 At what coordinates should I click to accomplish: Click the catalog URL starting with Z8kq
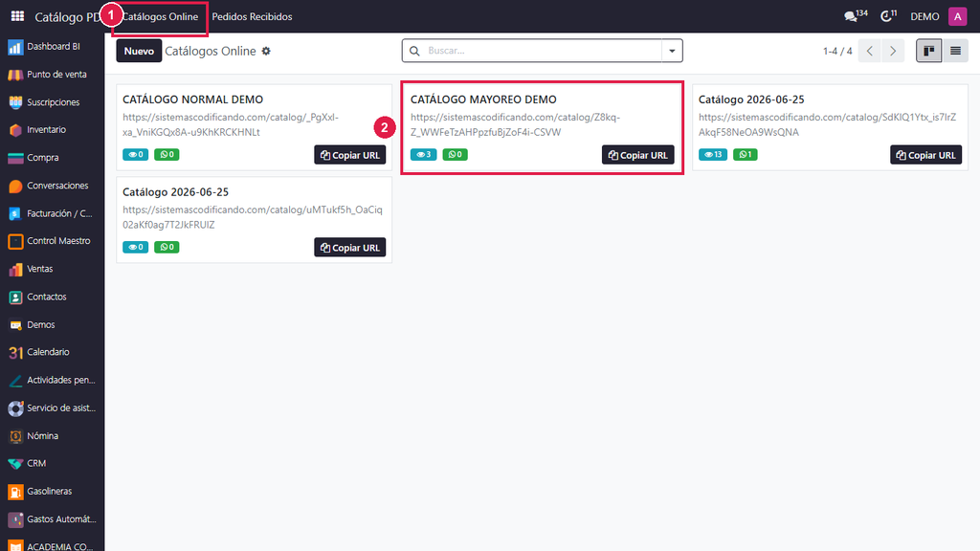[515, 125]
